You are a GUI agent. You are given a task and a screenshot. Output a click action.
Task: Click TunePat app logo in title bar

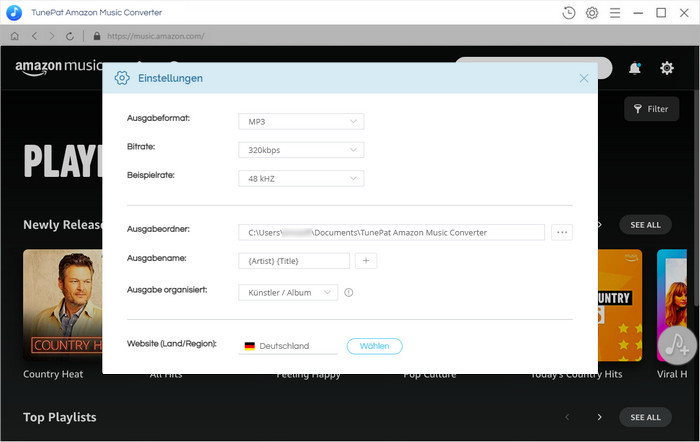(x=14, y=13)
